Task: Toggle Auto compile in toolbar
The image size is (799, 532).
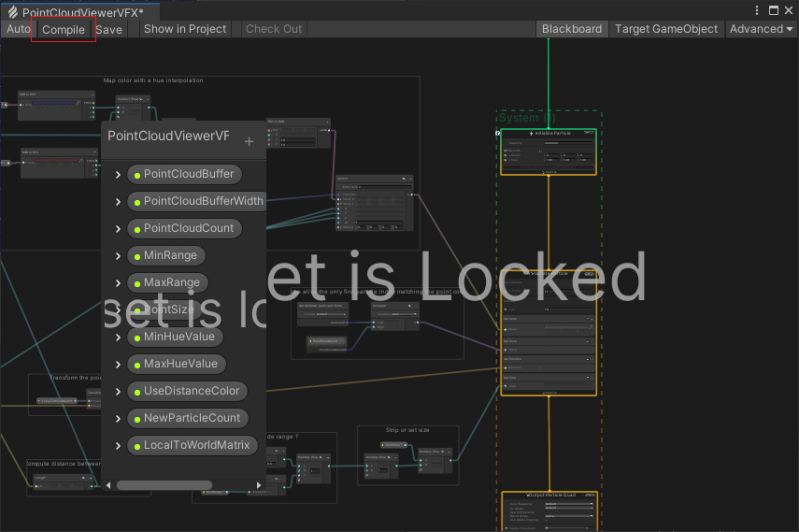Action: click(x=18, y=29)
